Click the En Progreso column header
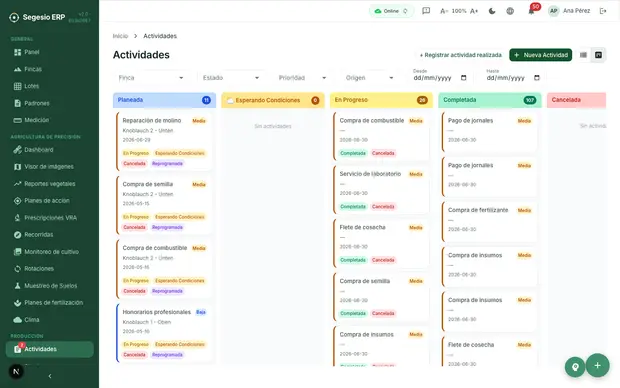Image resolution: width=620 pixels, height=388 pixels. (x=382, y=100)
